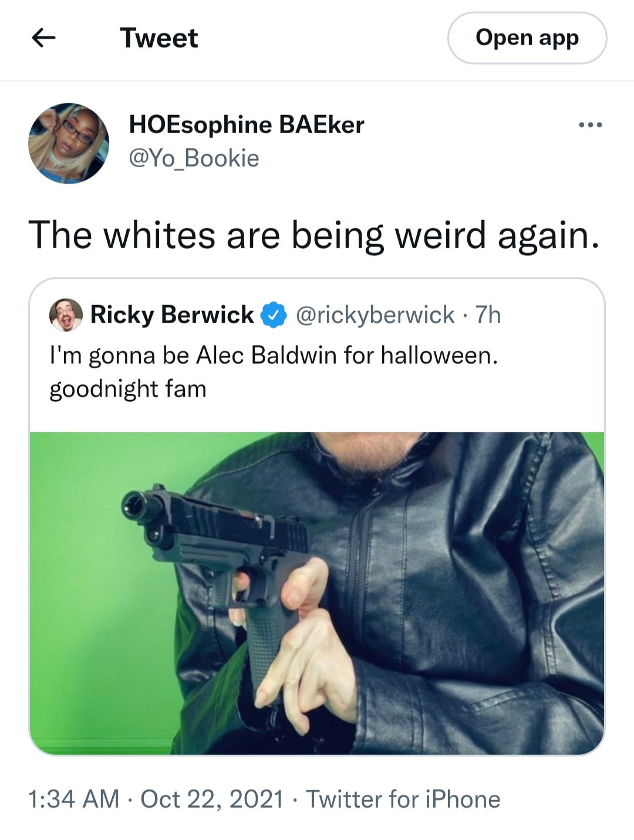The width and height of the screenshot is (634, 840).
Task: Open the @Yo_Bookie handle
Action: coord(194,158)
